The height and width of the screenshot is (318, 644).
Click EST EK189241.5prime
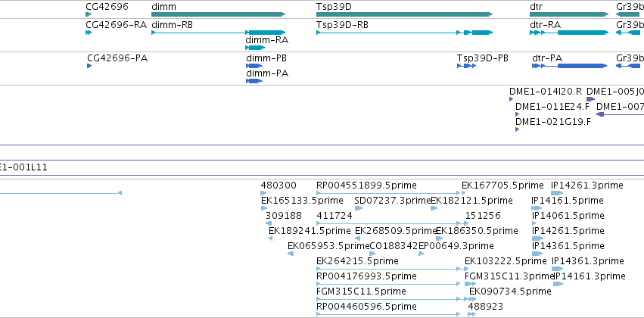click(x=310, y=230)
